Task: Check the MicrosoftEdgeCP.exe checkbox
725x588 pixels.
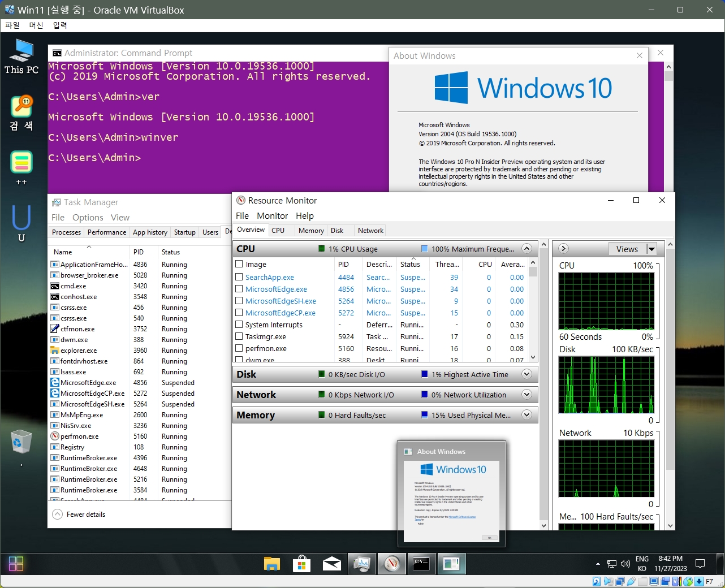Action: tap(239, 313)
